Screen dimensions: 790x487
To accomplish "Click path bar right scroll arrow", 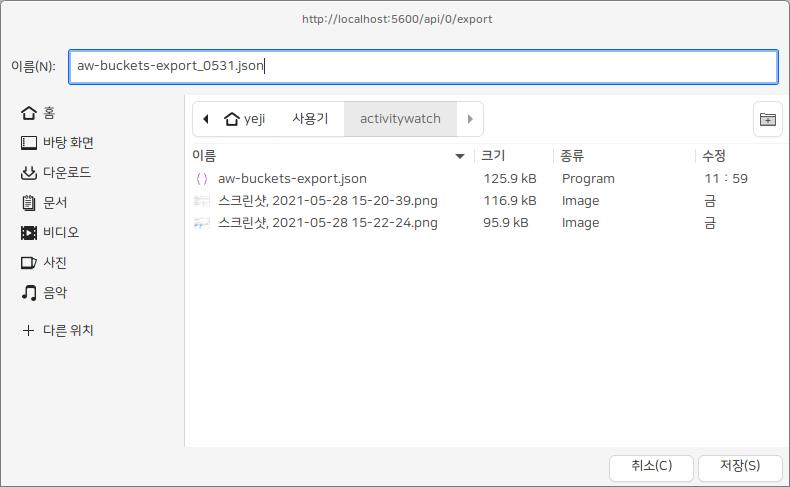I will point(470,119).
